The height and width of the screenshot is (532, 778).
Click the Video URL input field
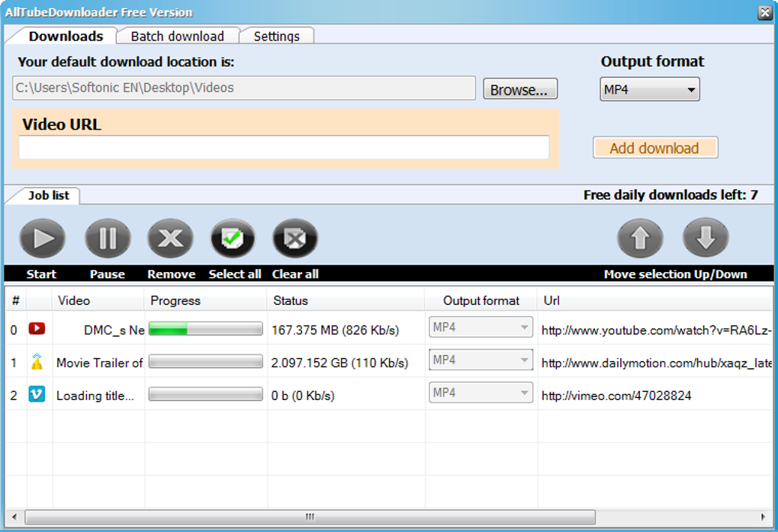point(284,147)
